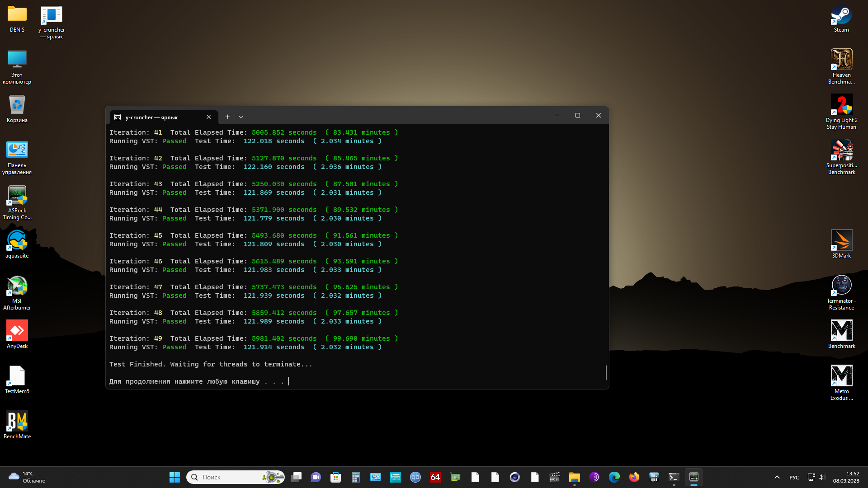Close the y-cruncher terminal tab
Image resolution: width=868 pixels, height=488 pixels.
pos(208,117)
